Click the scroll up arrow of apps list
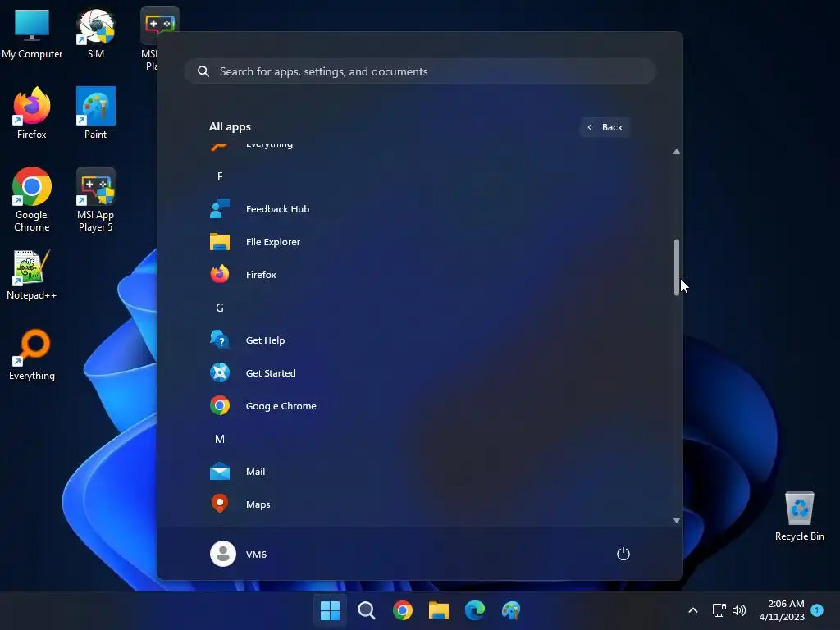The image size is (840, 630). (677, 152)
